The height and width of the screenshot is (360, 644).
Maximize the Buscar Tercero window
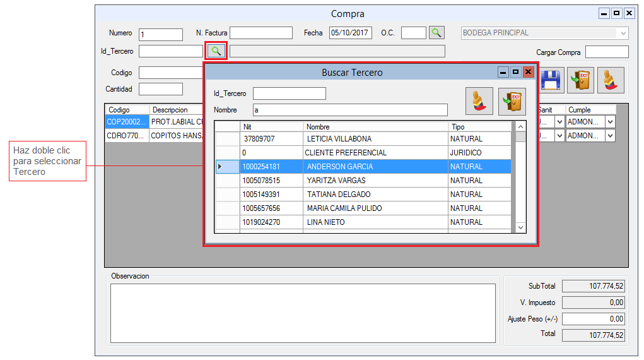(516, 72)
